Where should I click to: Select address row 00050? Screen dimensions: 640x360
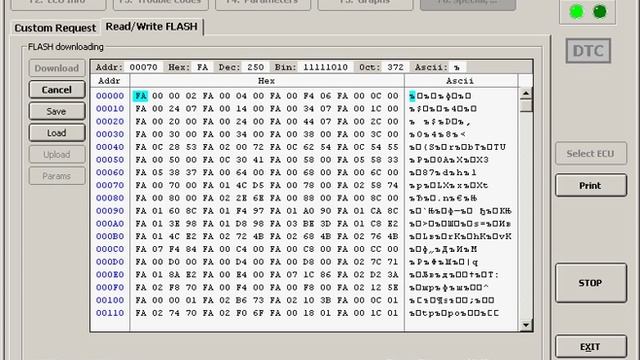click(110, 160)
